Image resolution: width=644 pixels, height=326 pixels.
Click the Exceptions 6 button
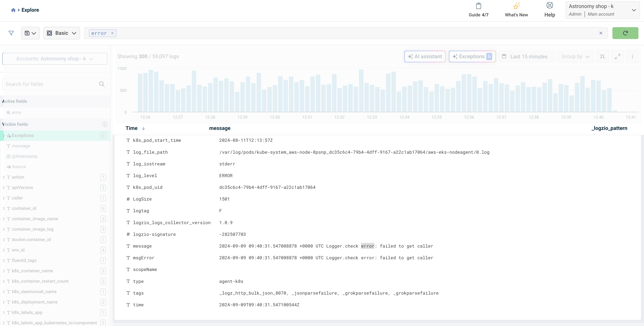click(472, 57)
